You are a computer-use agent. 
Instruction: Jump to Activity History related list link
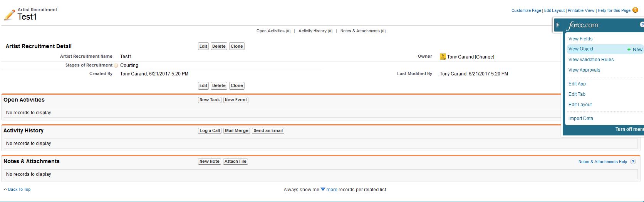click(312, 31)
